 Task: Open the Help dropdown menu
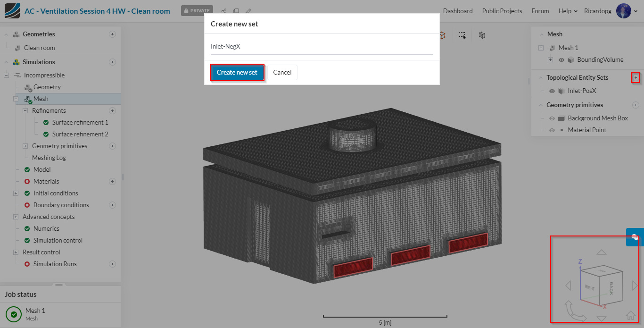coord(568,11)
